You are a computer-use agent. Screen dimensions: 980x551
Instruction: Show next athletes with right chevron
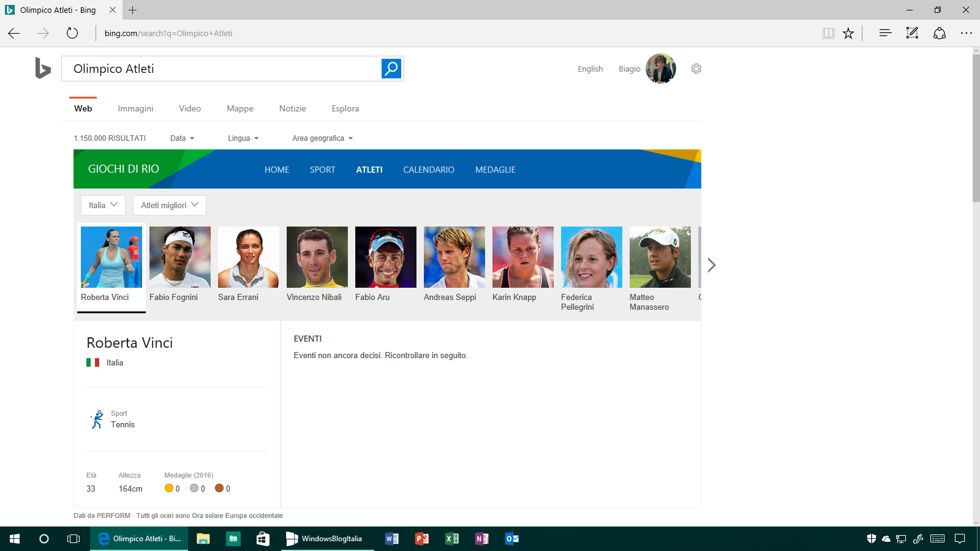[711, 265]
